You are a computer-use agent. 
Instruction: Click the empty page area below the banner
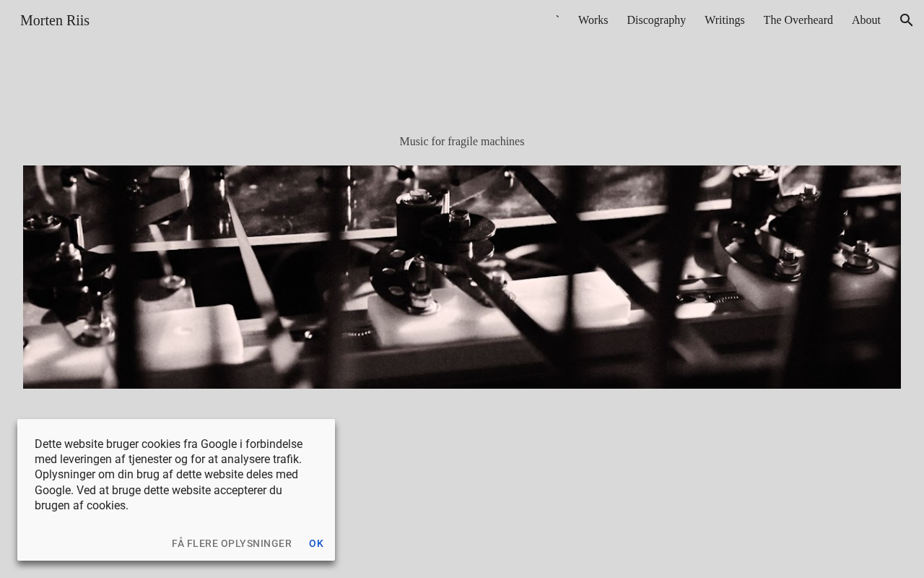tap(621, 484)
